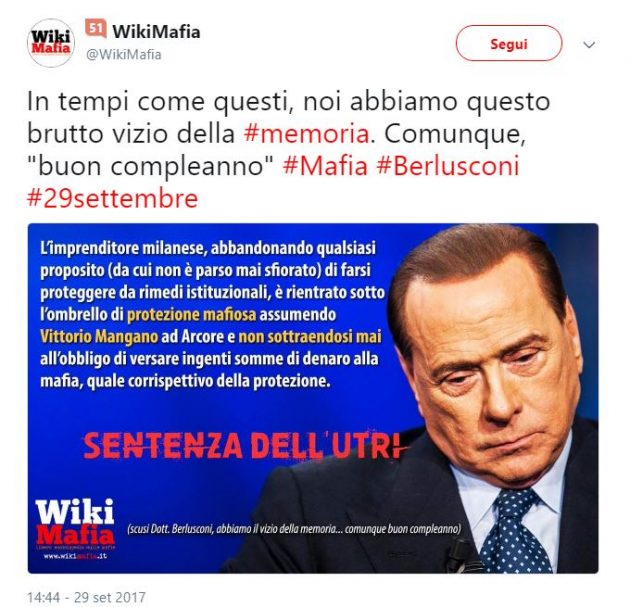630x607 pixels.
Task: Open the @WikiMafia handle link
Action: tap(124, 54)
